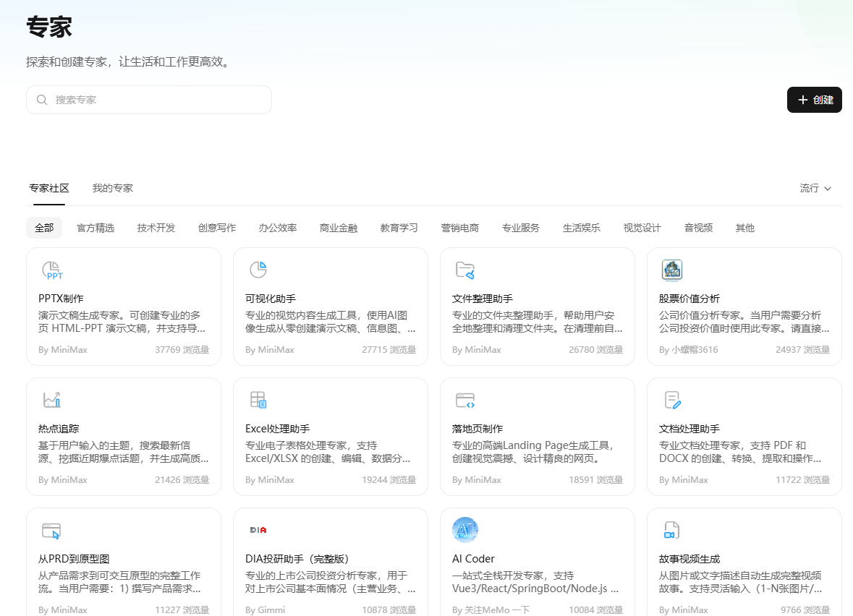Image resolution: width=853 pixels, height=616 pixels.
Task: Select the 技术开发 category filter
Action: tap(156, 228)
